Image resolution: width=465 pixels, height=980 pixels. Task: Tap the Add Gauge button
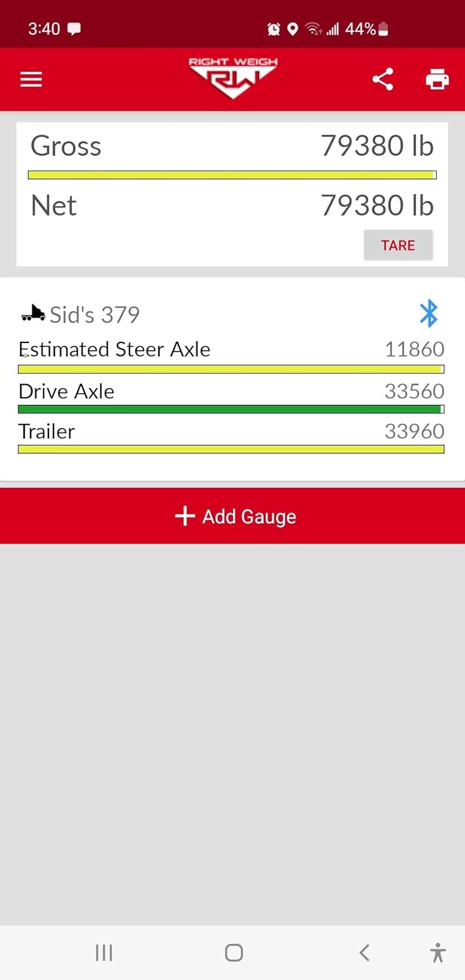(x=233, y=516)
